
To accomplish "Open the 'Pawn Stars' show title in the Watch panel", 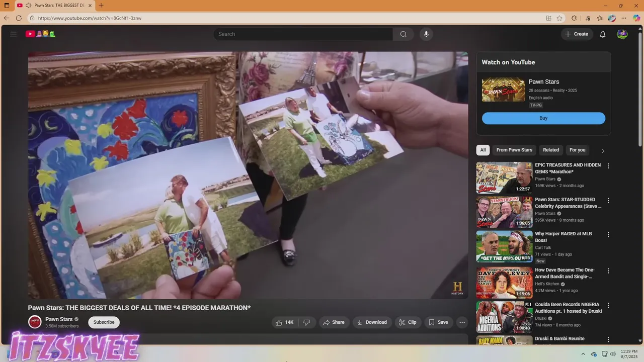I will pos(544,81).
